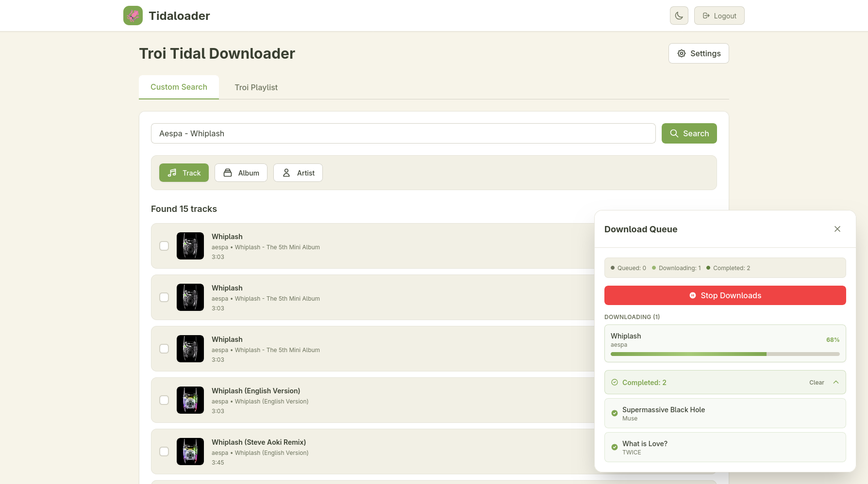Close the Download Queue panel
This screenshot has width=868, height=484.
click(837, 229)
